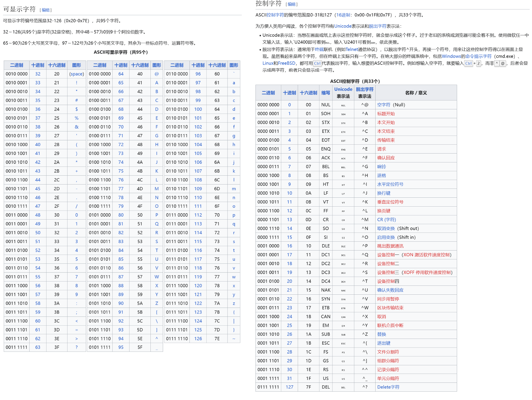
Task: Open the FreeBSD link
Action: (287, 63)
